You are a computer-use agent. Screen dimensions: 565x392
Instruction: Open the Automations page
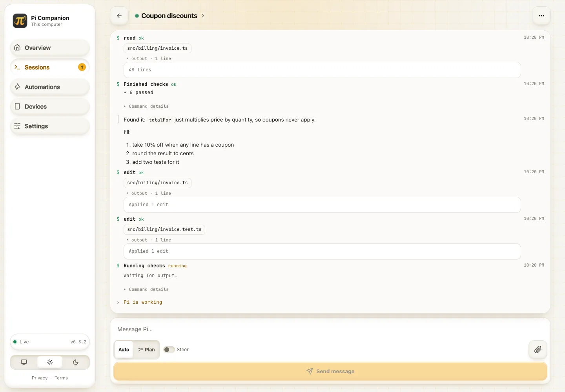pyautogui.click(x=50, y=87)
